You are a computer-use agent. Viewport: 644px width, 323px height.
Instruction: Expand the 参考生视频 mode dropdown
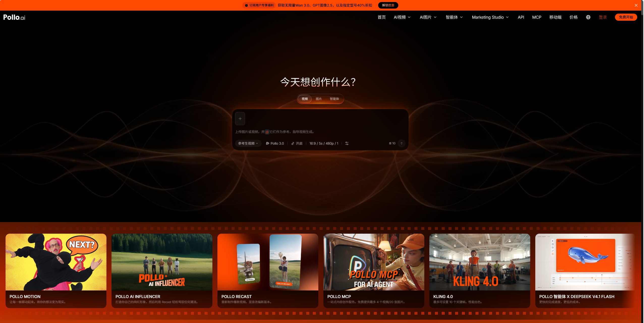pyautogui.click(x=248, y=143)
